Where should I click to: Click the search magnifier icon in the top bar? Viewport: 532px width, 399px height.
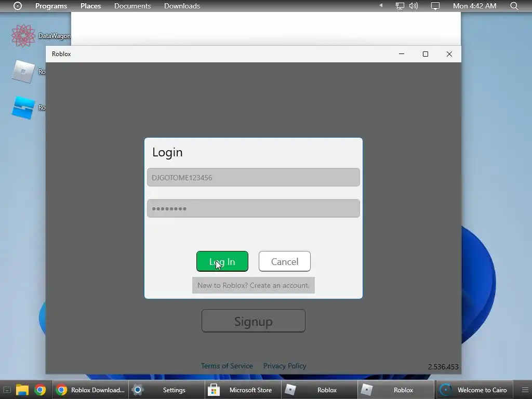(x=514, y=6)
